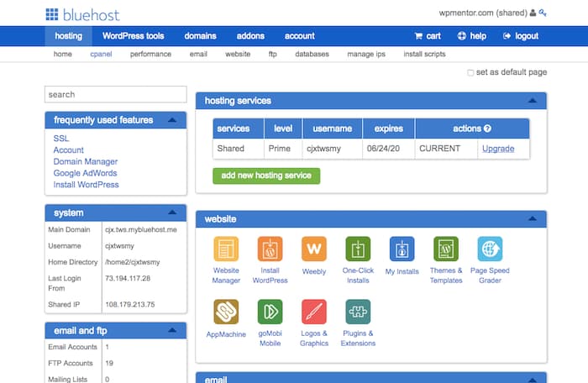Click the expires column header
588x383 pixels.
tap(388, 129)
